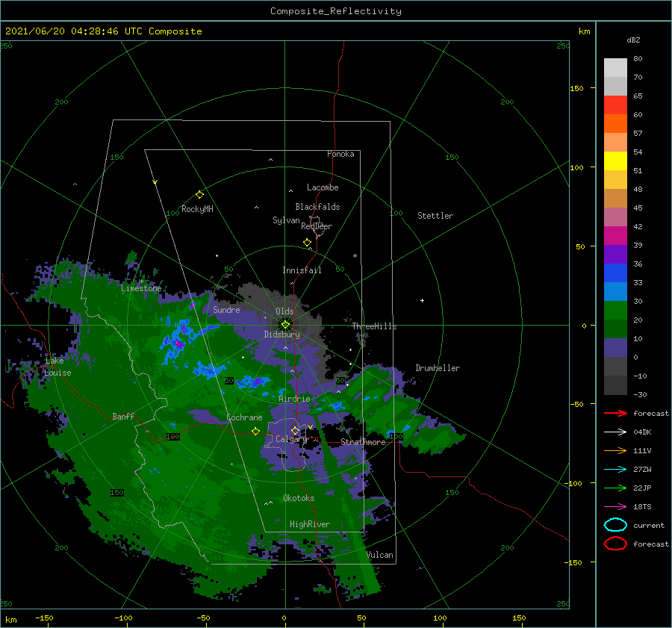Select the Vulcan label

pos(380,555)
